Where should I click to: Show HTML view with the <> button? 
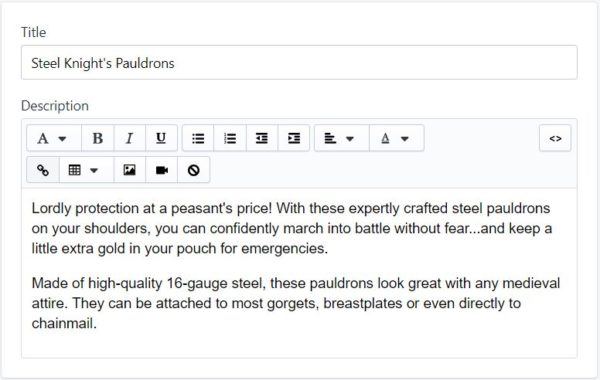pyautogui.click(x=555, y=138)
